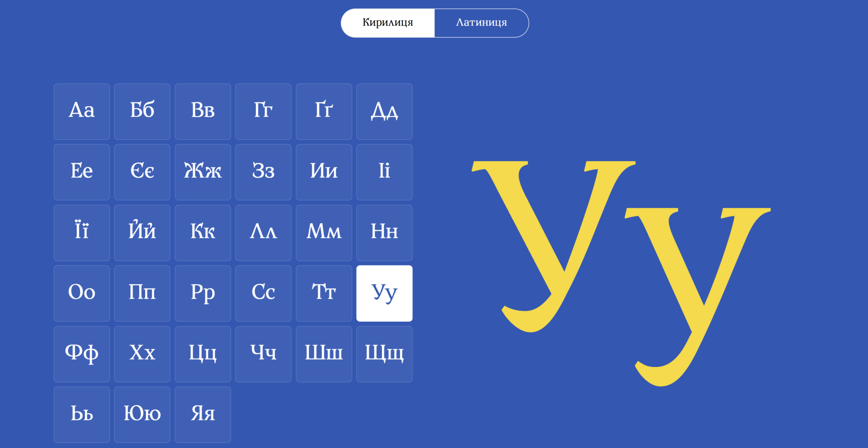Choose the Єє letter tile
Screen dimensions: 868x448
(x=142, y=172)
